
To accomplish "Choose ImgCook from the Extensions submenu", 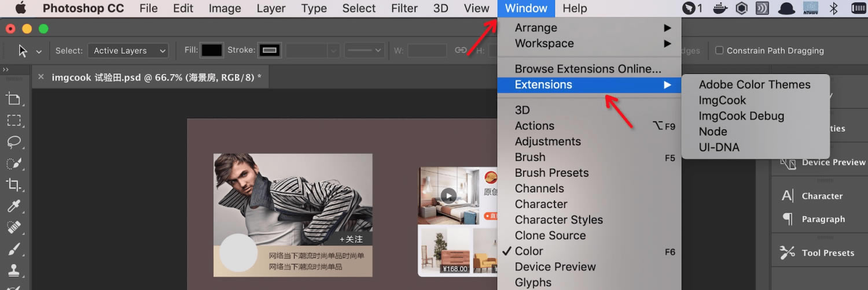I will point(722,101).
